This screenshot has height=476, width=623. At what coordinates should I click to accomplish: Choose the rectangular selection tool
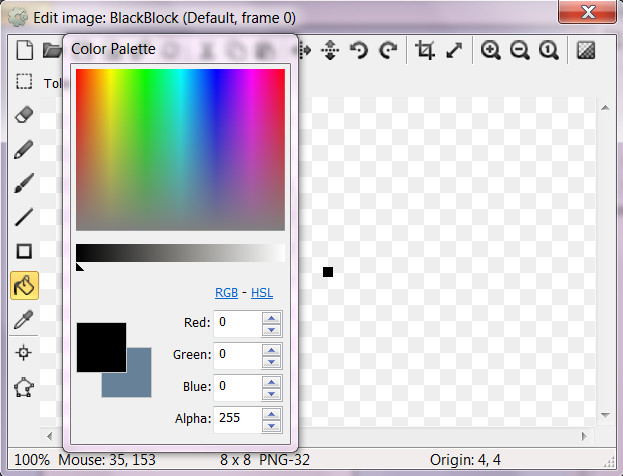pos(25,82)
